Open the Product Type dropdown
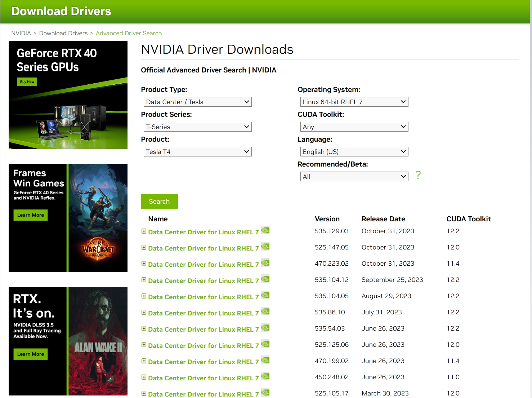Image resolution: width=532 pixels, height=398 pixels. [197, 102]
